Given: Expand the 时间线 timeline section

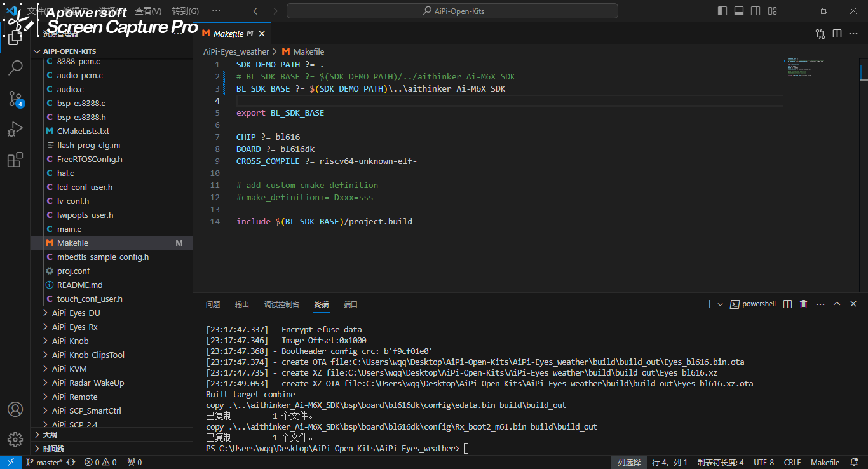Looking at the screenshot, I should pyautogui.click(x=111, y=449).
